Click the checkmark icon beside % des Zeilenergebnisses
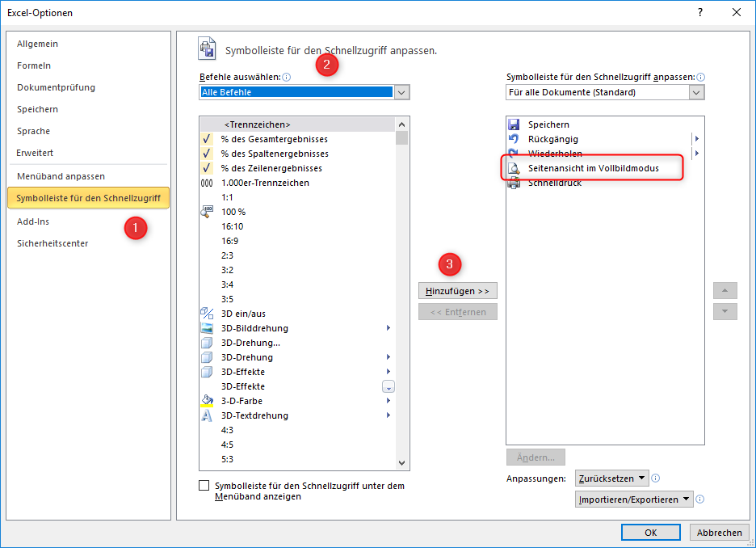 [207, 168]
